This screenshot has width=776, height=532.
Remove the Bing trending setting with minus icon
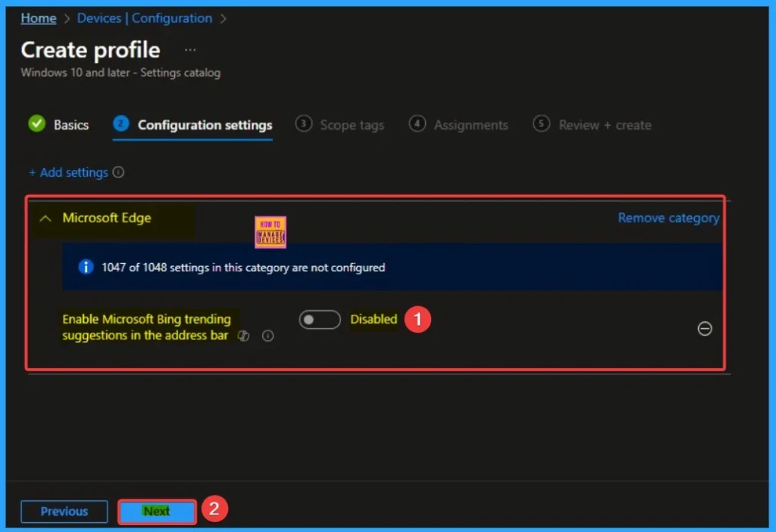click(x=705, y=329)
